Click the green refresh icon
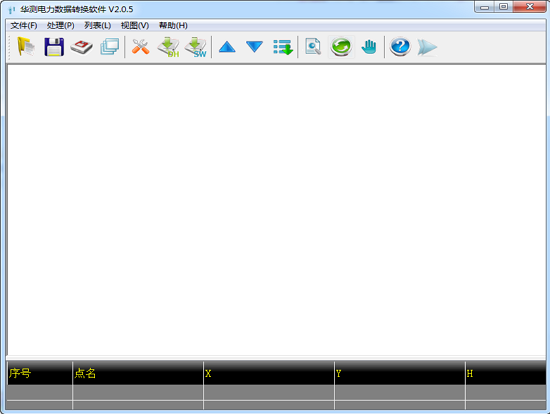This screenshot has width=550, height=414. coord(341,47)
